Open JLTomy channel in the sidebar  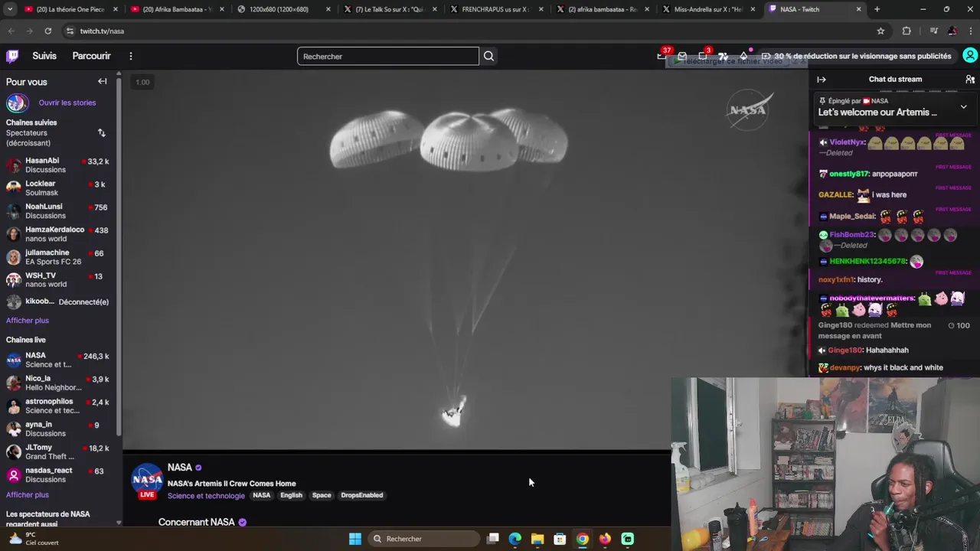click(58, 452)
